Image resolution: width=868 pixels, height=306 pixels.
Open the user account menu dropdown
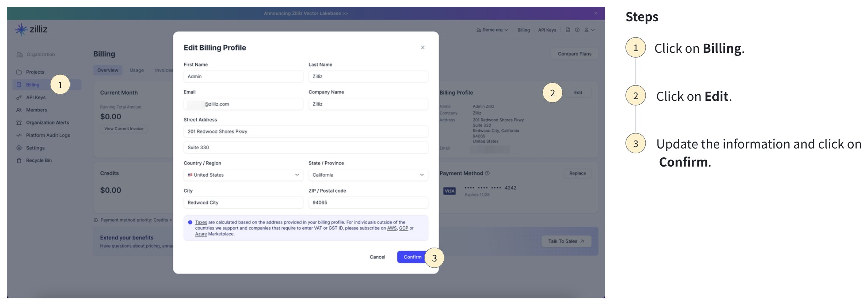(589, 30)
